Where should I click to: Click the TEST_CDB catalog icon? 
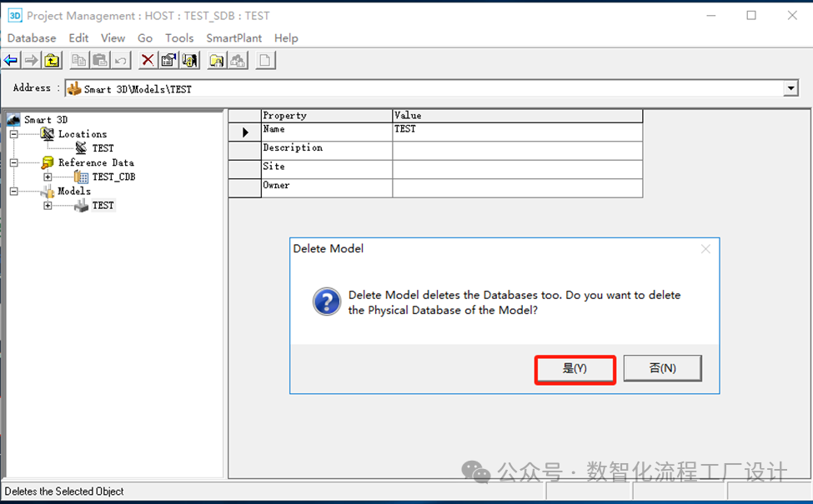(82, 177)
